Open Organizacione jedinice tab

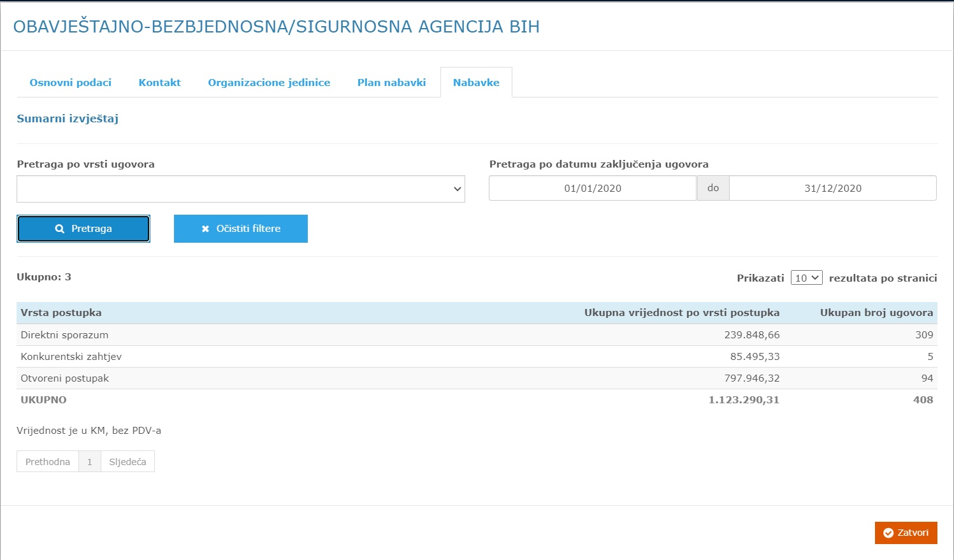(269, 83)
